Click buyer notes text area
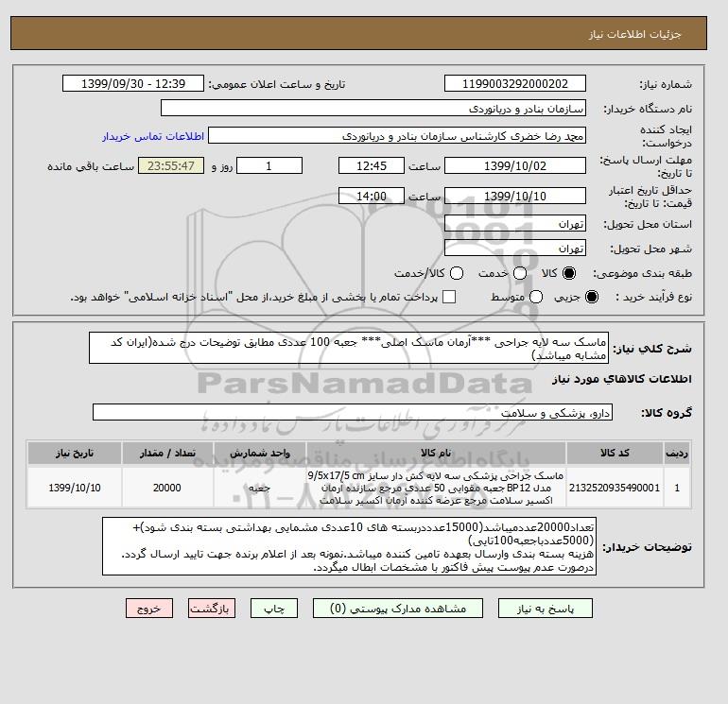 coord(349,547)
